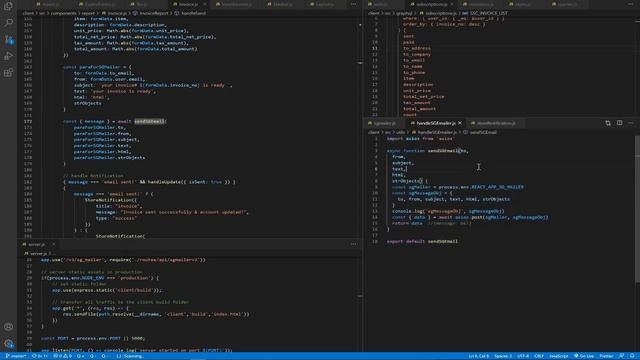The image size is (640, 360).
Task: Click 'graphql' in subscriptions.js breadcrumb
Action: 404,13
